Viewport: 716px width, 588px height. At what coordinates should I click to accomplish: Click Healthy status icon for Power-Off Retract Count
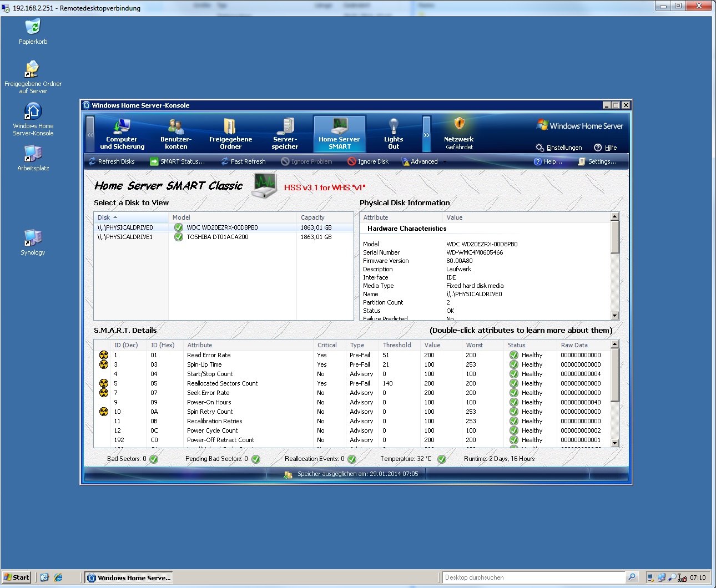514,440
